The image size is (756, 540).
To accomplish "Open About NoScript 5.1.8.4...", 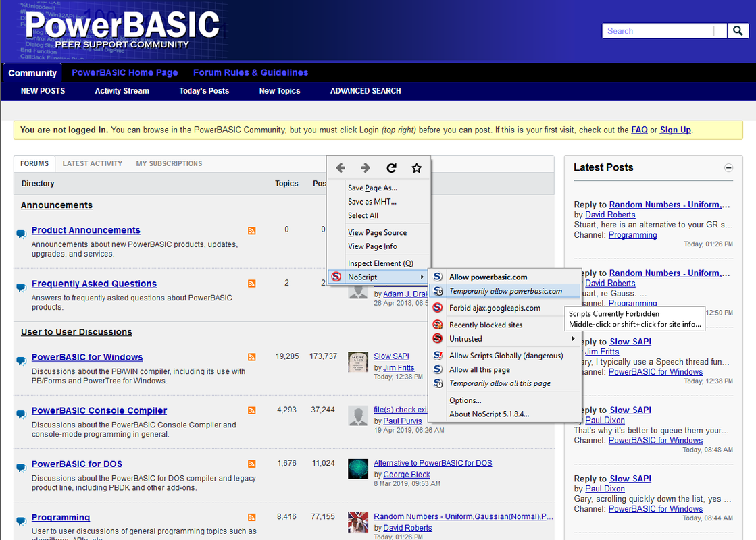I will (x=489, y=414).
